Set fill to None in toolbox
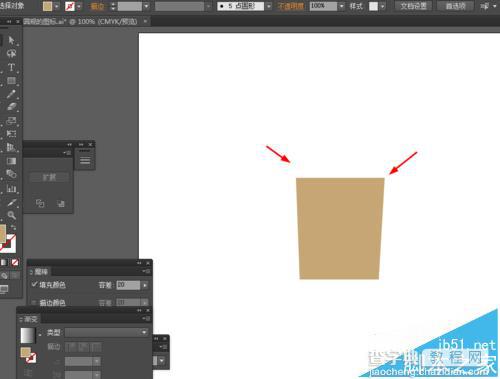Viewport: 500px width, 379px height. point(15,262)
